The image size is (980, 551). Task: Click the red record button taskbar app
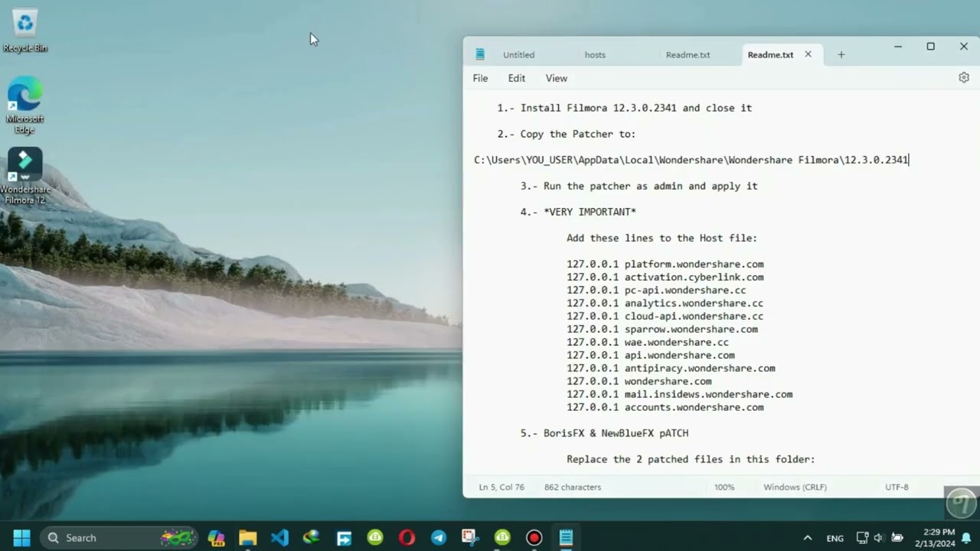(x=534, y=538)
